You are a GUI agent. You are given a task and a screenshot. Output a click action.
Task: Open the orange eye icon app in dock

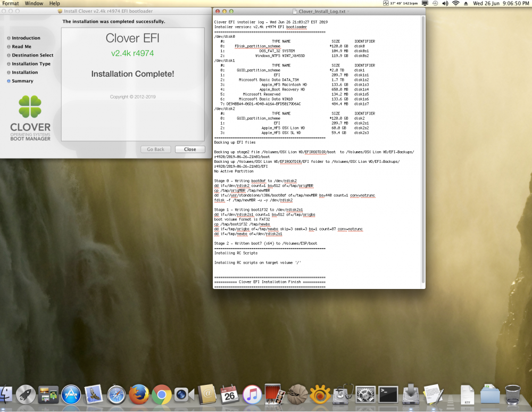click(x=320, y=394)
